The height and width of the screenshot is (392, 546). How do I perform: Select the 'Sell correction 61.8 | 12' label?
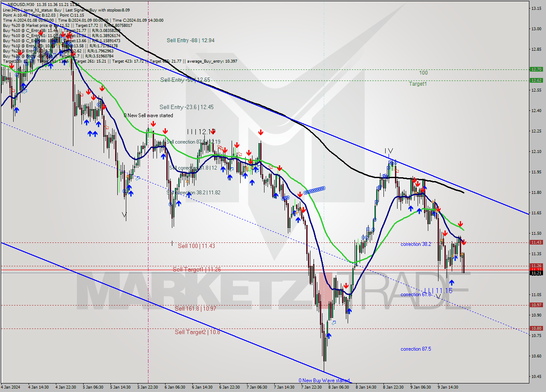coord(193,168)
